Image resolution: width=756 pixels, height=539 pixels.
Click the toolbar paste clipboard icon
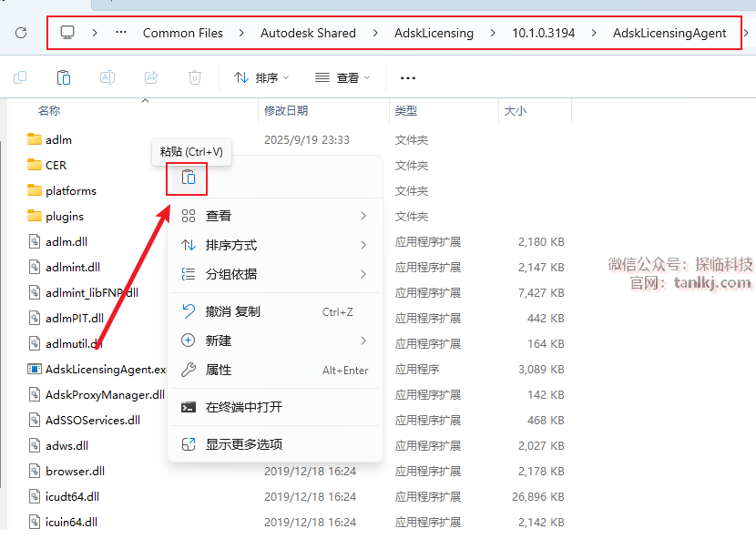tap(64, 78)
